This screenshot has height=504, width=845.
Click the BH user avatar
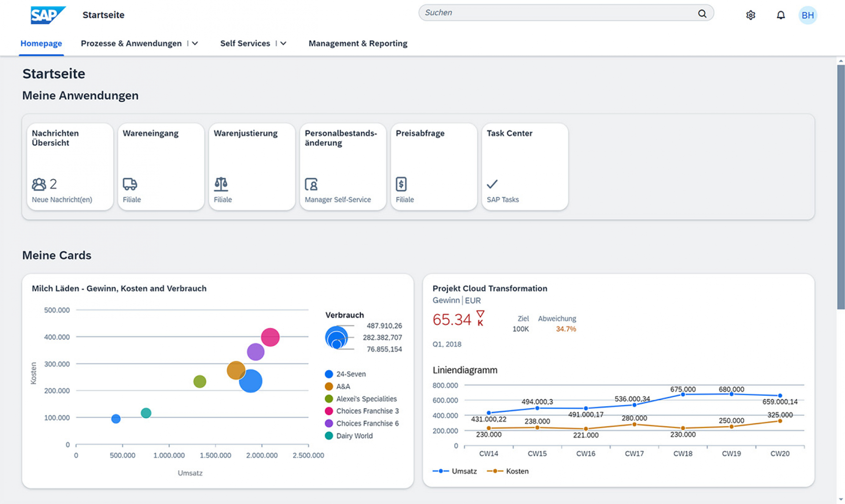coord(808,15)
